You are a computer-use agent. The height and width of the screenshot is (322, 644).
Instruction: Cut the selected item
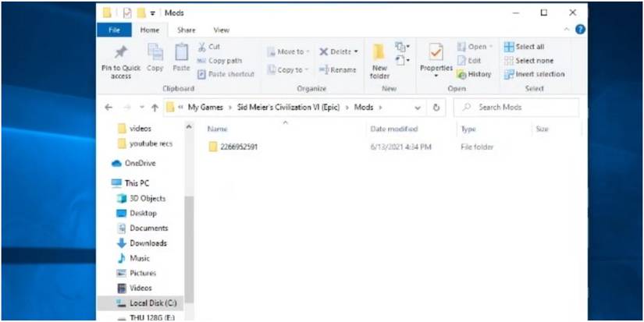(209, 47)
